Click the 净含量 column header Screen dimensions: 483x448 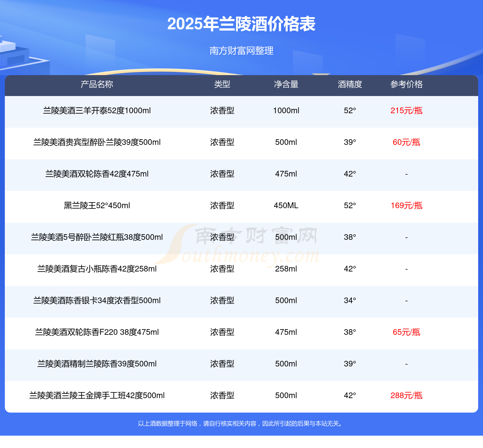tap(286, 84)
